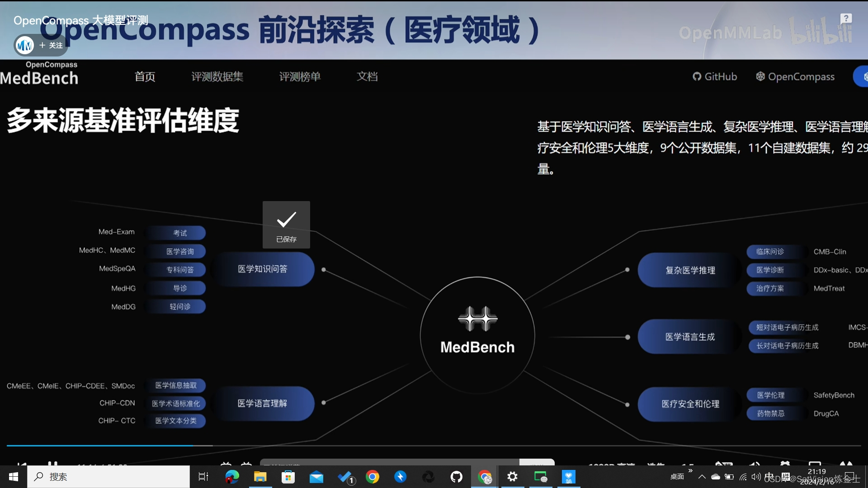Viewport: 868px width, 488px height.
Task: Open the Wi-Fi network tray icon
Action: (743, 477)
